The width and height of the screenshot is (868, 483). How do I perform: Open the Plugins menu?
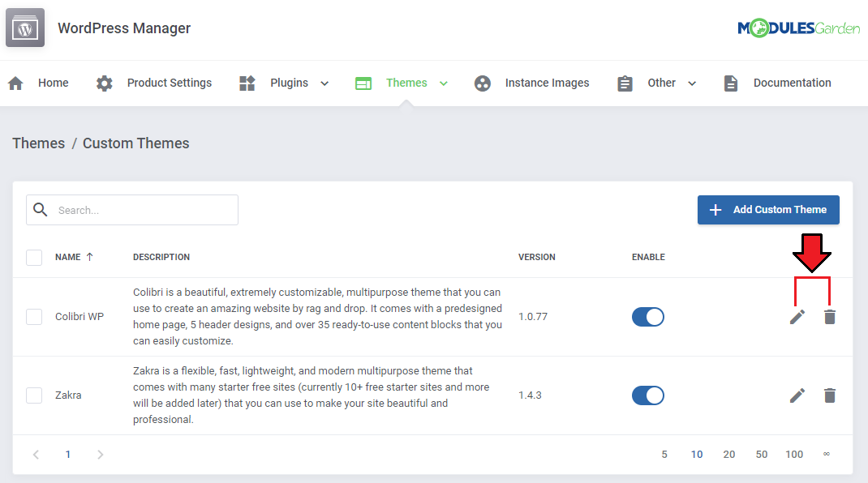[x=289, y=83]
